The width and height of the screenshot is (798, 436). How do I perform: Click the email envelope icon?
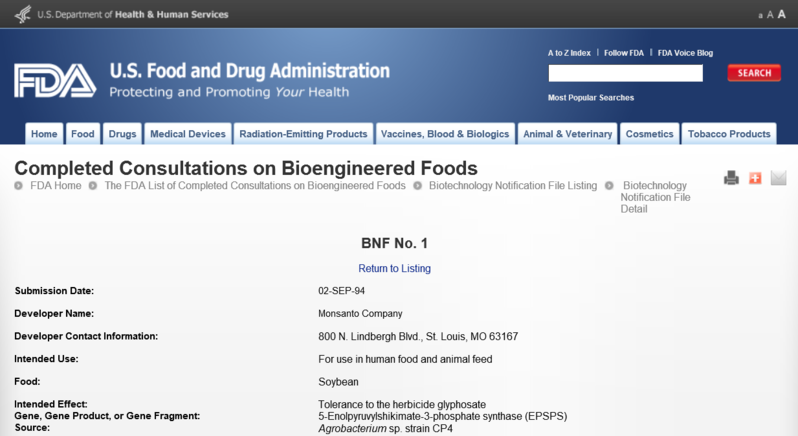click(778, 178)
